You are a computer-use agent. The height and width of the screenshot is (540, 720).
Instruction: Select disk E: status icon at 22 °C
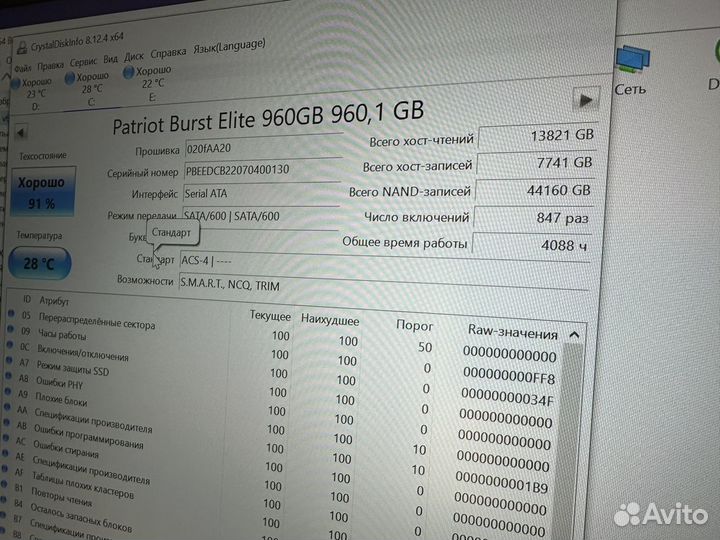(x=129, y=73)
